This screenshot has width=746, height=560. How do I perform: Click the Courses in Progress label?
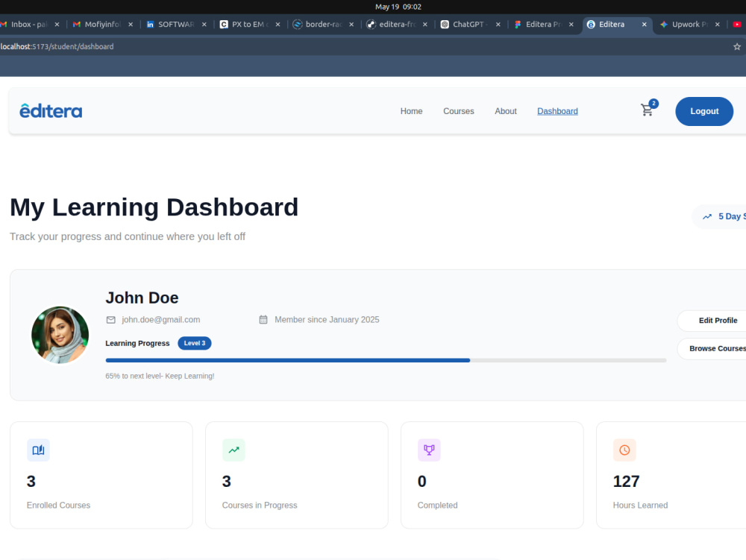pos(260,506)
